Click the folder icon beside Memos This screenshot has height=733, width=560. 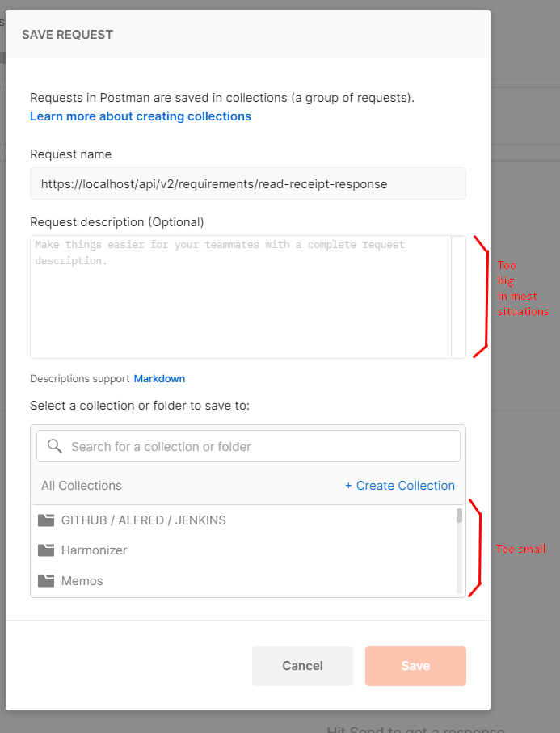coord(46,580)
